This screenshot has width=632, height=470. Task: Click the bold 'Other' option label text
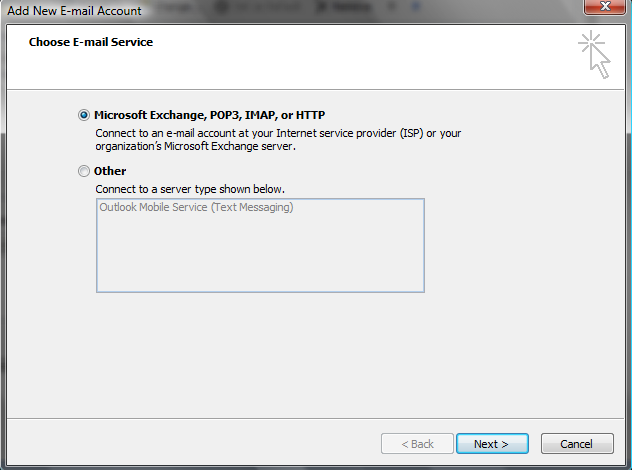pyautogui.click(x=110, y=171)
